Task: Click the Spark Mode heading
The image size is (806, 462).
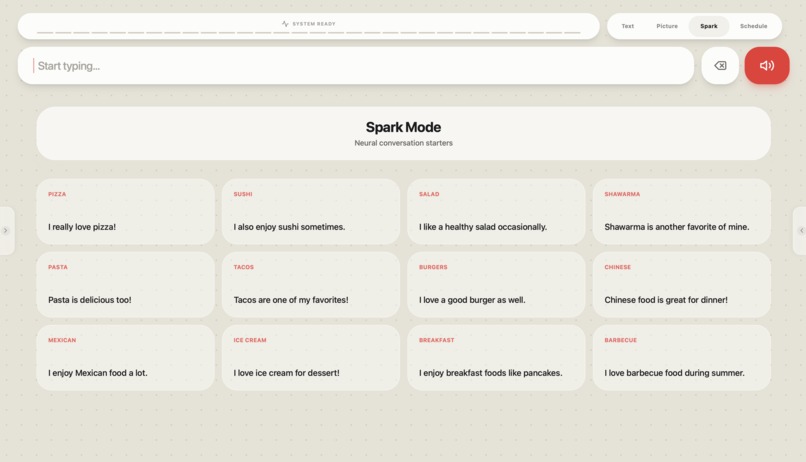Action: coord(404,127)
